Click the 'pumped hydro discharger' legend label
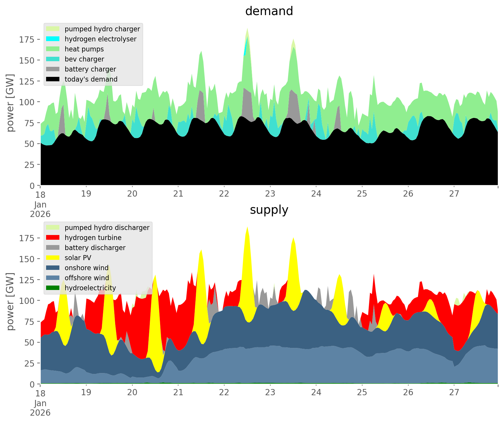This screenshot has height=423, width=504. pyautogui.click(x=107, y=228)
